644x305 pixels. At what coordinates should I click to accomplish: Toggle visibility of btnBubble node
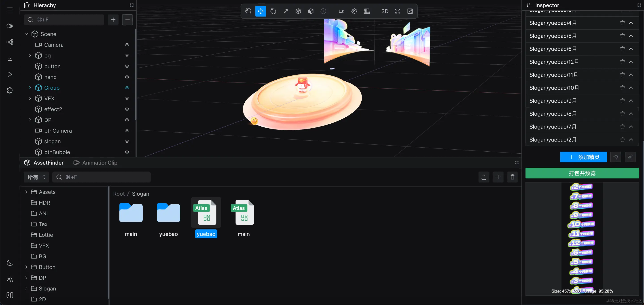[x=127, y=152]
